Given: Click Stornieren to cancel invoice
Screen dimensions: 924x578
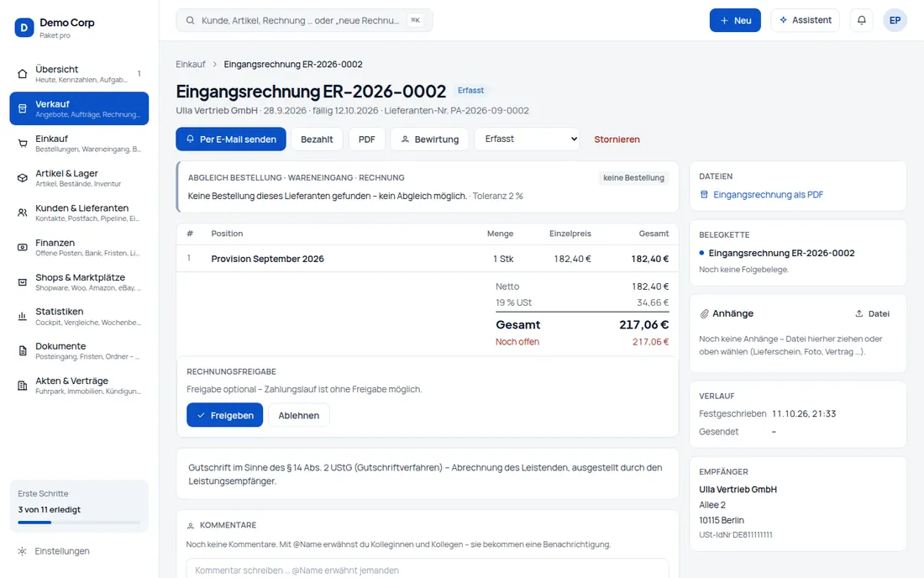Looking at the screenshot, I should 617,139.
